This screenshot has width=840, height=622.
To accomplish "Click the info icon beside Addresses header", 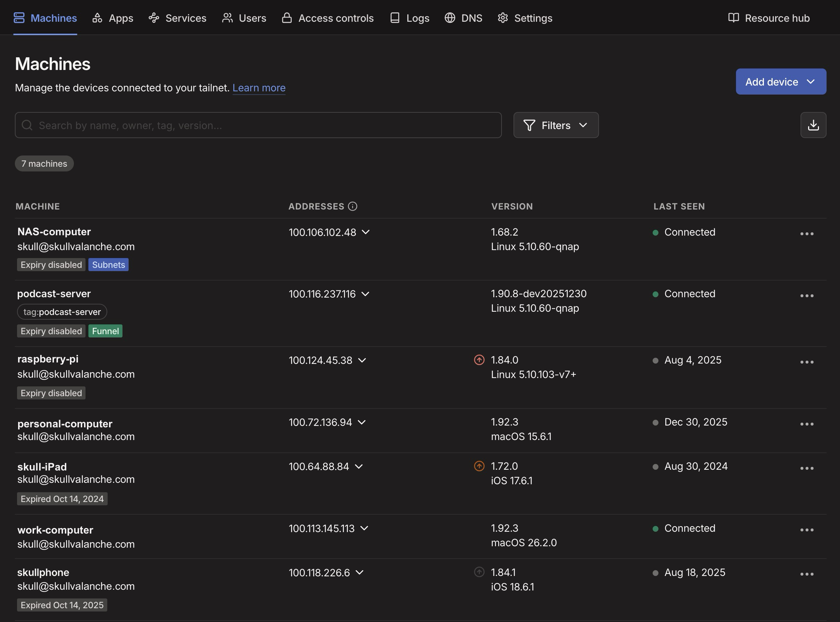I will pyautogui.click(x=352, y=206).
